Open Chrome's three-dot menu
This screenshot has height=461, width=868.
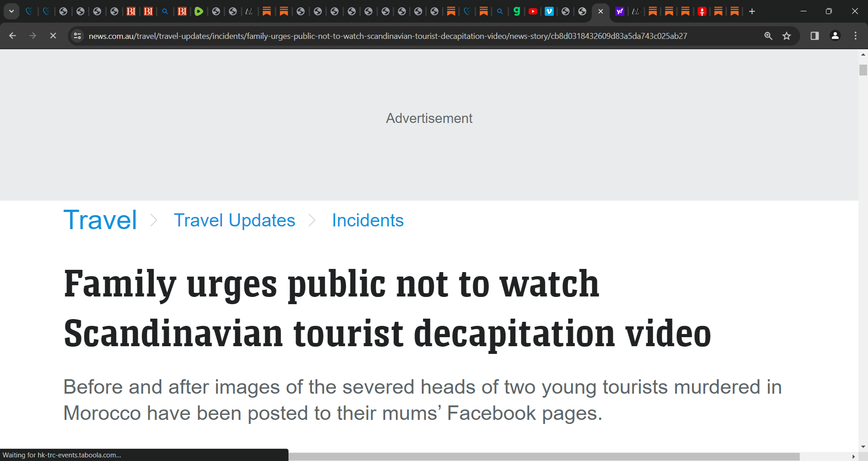855,36
